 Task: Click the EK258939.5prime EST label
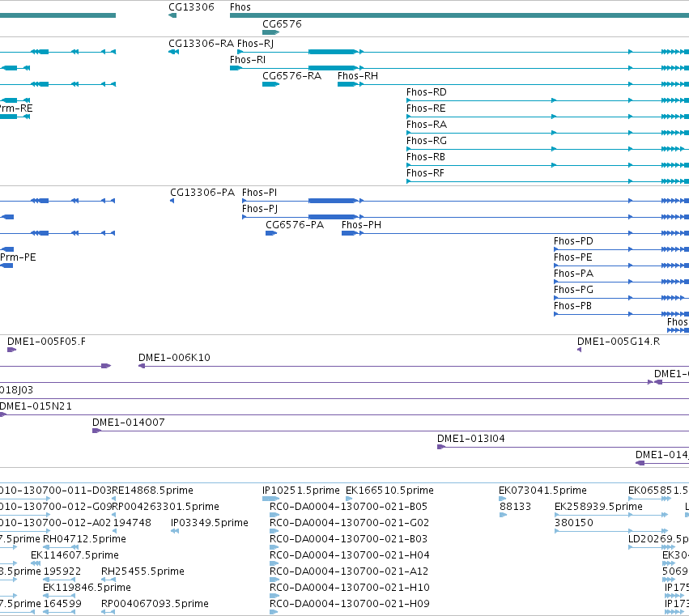[x=598, y=507]
